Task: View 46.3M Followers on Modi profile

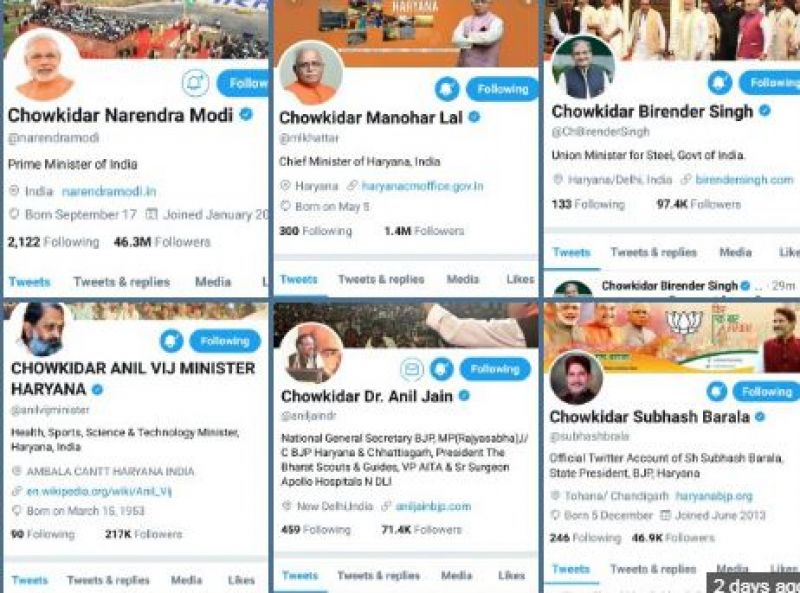Action: (x=162, y=242)
